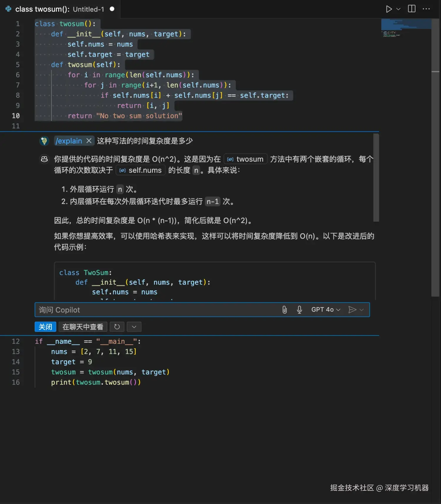
Task: Click "class twosum():" on line 1
Action: coord(65,24)
